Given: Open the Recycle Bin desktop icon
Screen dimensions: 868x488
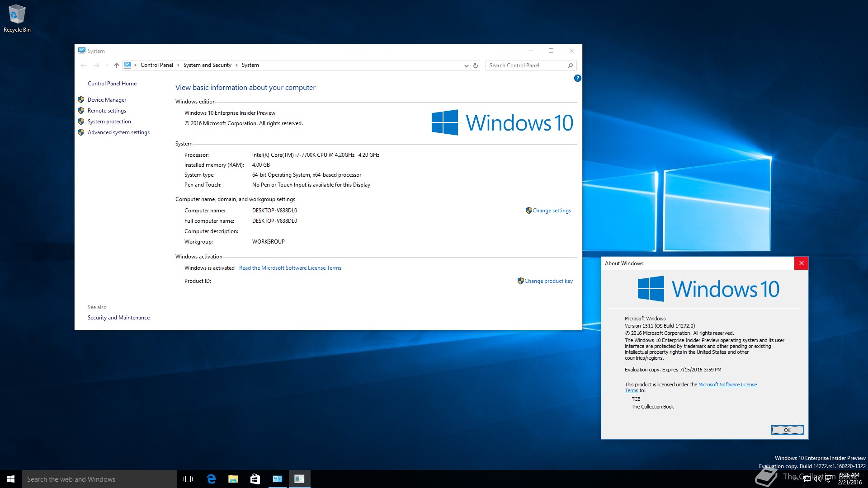Looking at the screenshot, I should click(17, 19).
